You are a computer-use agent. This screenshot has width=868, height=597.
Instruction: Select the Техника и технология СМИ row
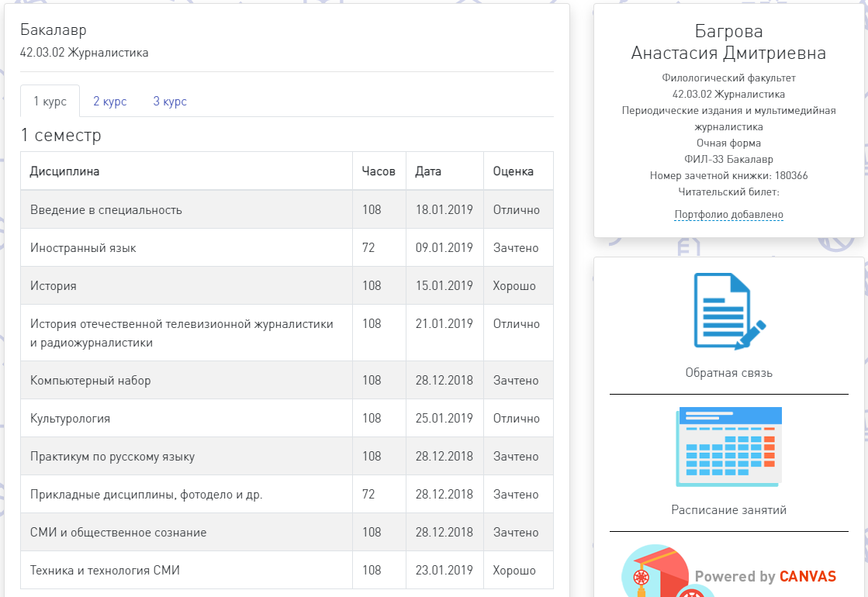[105, 571]
